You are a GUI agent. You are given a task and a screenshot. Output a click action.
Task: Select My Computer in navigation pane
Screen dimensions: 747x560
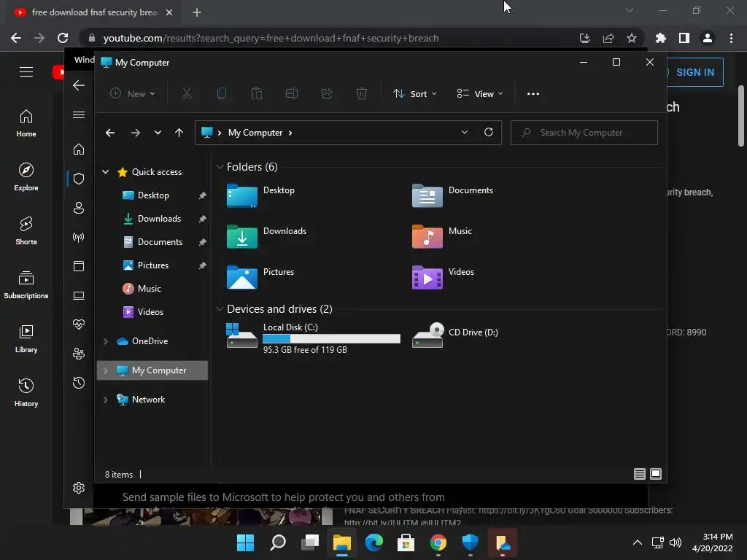point(152,370)
